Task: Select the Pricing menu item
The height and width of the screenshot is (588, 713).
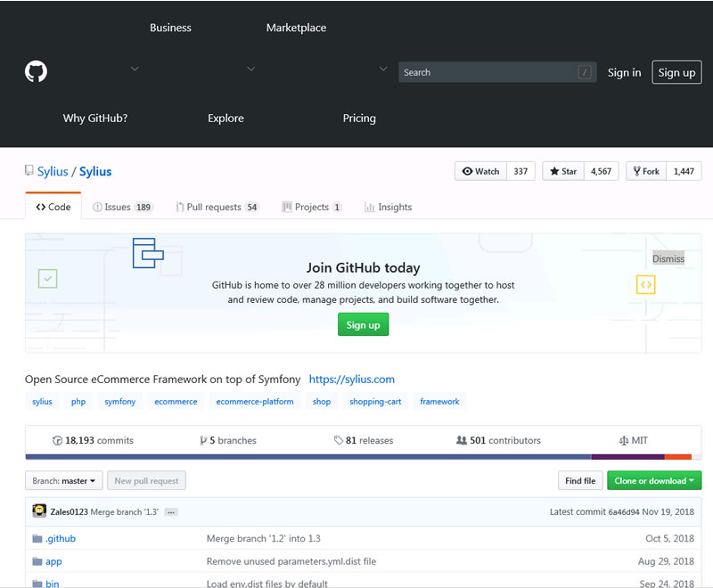Action: [x=359, y=118]
